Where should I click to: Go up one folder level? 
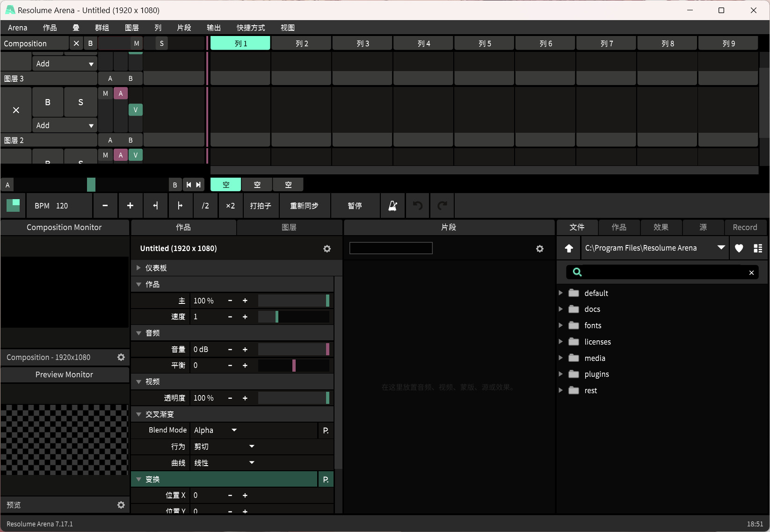(x=569, y=248)
